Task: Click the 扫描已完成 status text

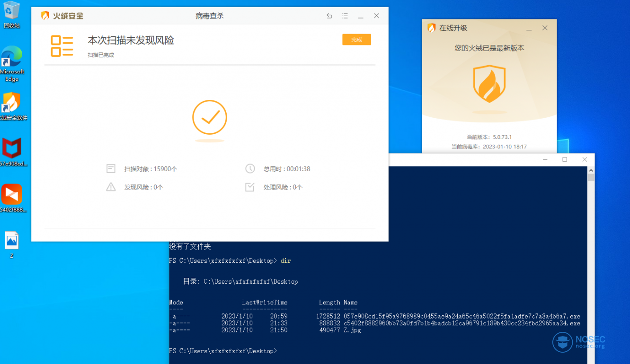Action: [x=101, y=55]
